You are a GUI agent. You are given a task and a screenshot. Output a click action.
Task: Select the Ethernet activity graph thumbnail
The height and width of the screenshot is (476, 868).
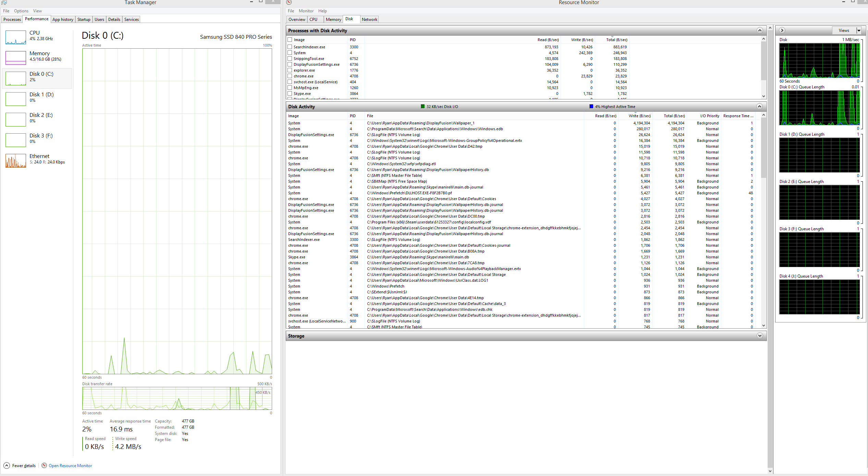16,161
